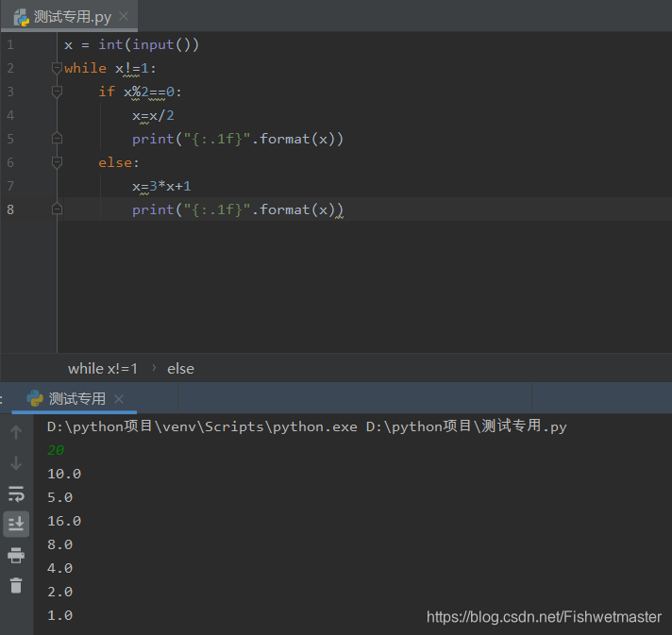
Task: Click output line 5.0
Action: (x=60, y=497)
